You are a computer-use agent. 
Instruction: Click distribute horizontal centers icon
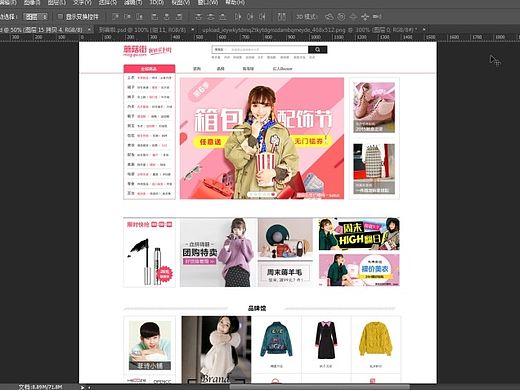[250, 16]
